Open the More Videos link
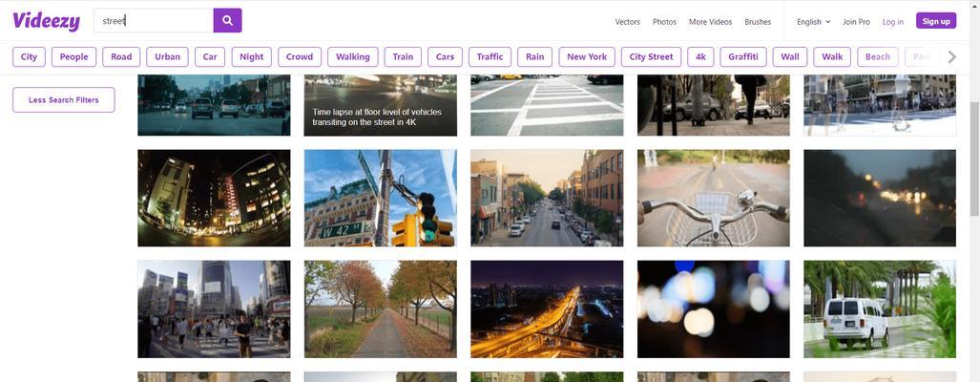The width and height of the screenshot is (980, 382). click(710, 21)
